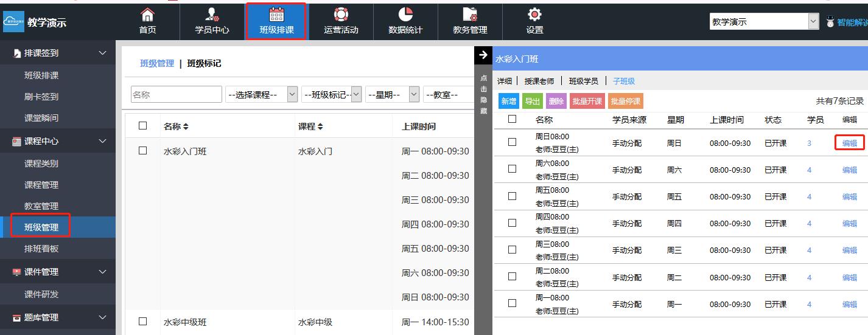868x335 pixels.
Task: Click 编辑 link for 周三08:00 row
Action: point(849,250)
